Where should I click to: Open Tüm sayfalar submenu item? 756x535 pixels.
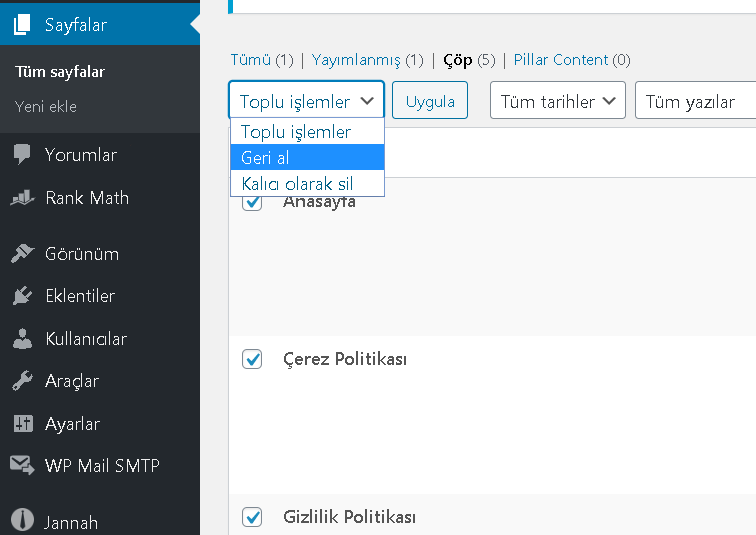[x=60, y=72]
